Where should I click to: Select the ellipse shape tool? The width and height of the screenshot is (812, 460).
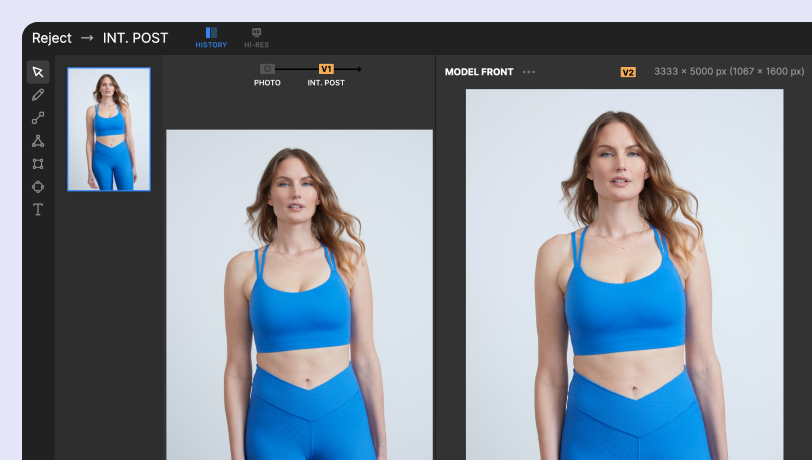(38, 186)
